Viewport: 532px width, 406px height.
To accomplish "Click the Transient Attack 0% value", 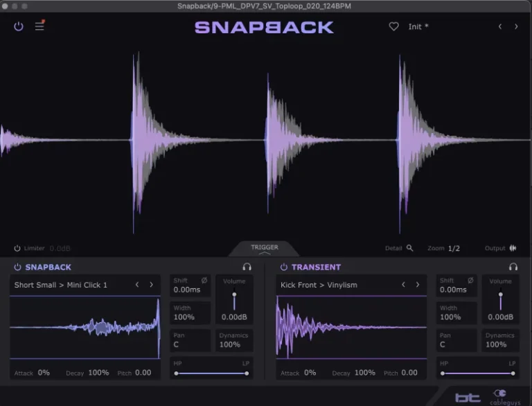I will click(x=310, y=373).
